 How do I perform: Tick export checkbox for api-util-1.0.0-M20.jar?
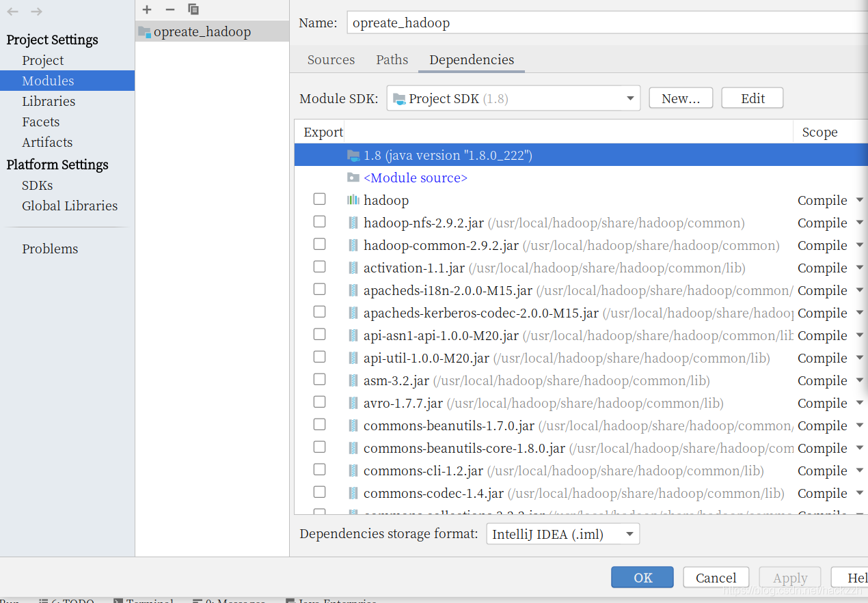click(x=319, y=356)
